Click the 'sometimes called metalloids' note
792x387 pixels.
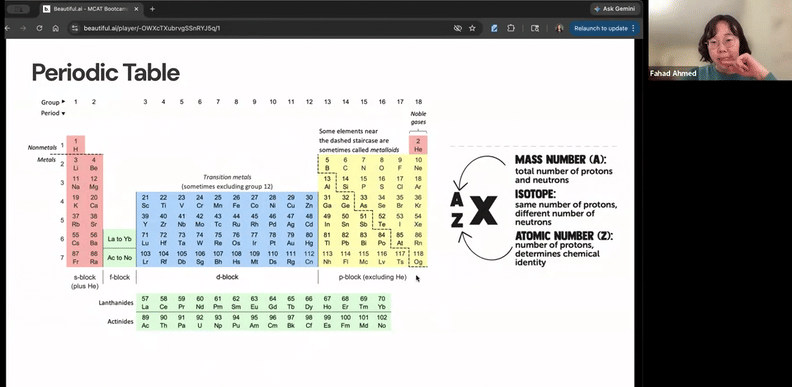tap(359, 150)
